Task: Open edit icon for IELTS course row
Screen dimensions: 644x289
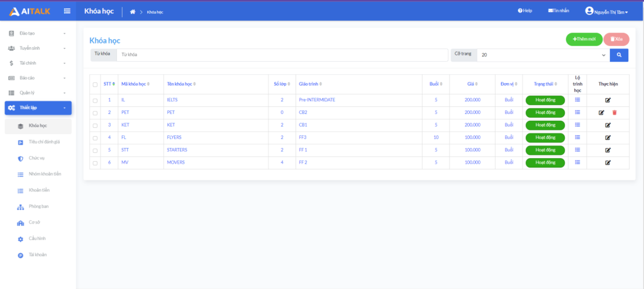Action: click(608, 100)
